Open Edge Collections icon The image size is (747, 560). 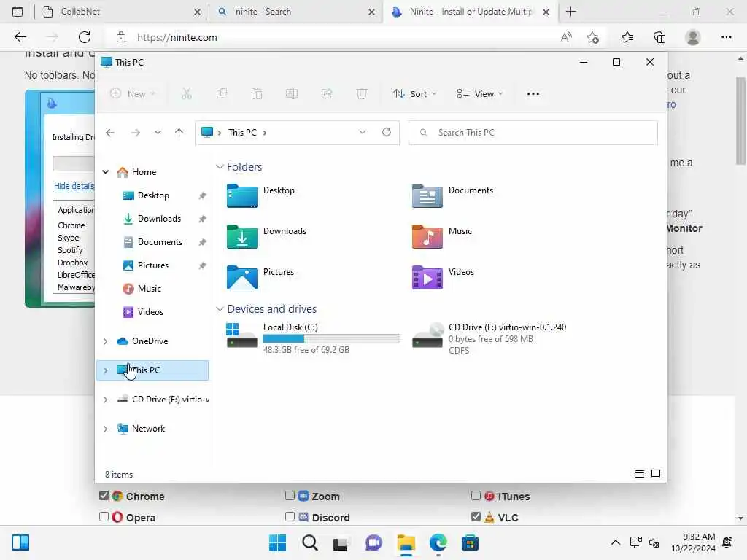pos(659,37)
